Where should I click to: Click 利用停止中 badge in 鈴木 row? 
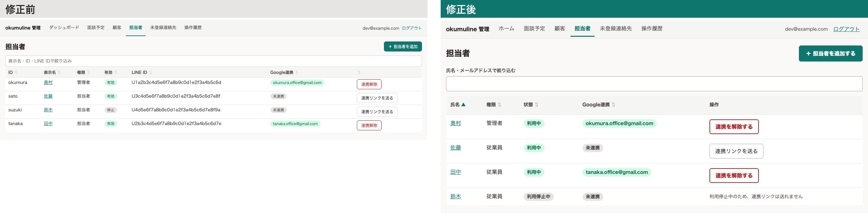point(538,197)
